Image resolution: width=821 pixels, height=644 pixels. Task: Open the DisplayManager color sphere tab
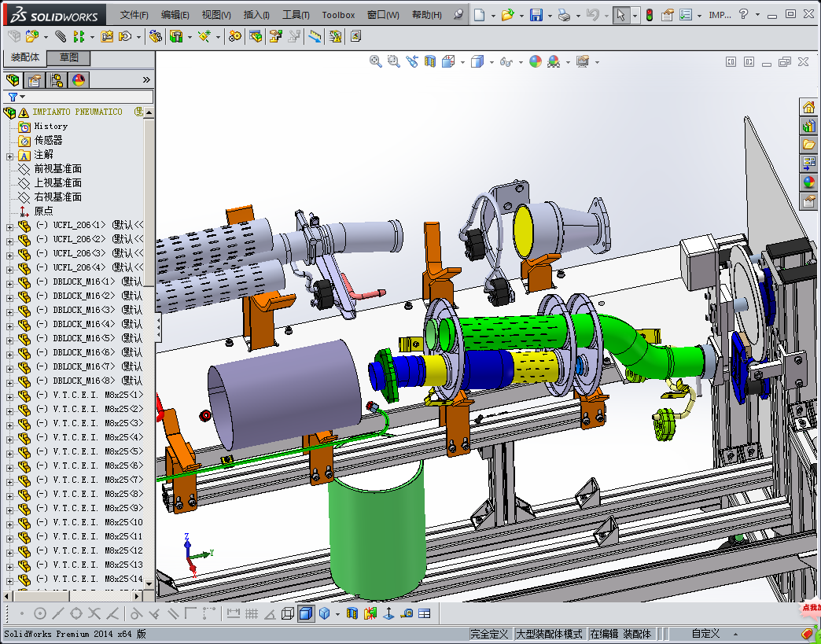click(x=79, y=80)
